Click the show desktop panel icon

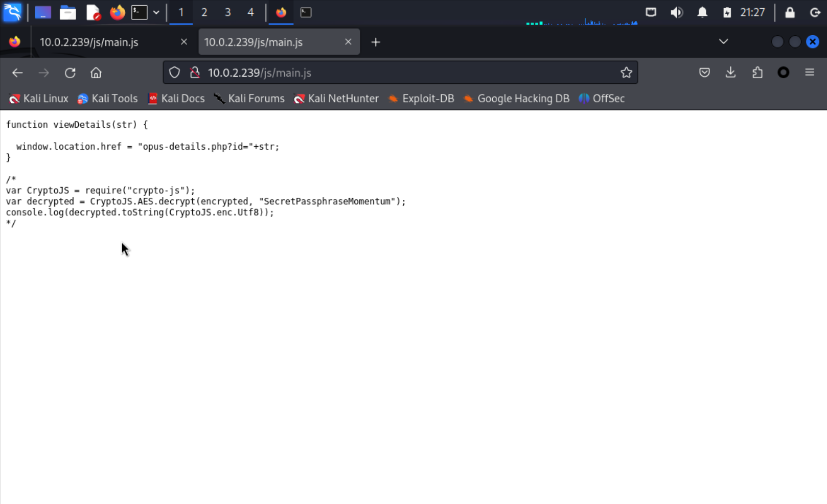point(43,12)
